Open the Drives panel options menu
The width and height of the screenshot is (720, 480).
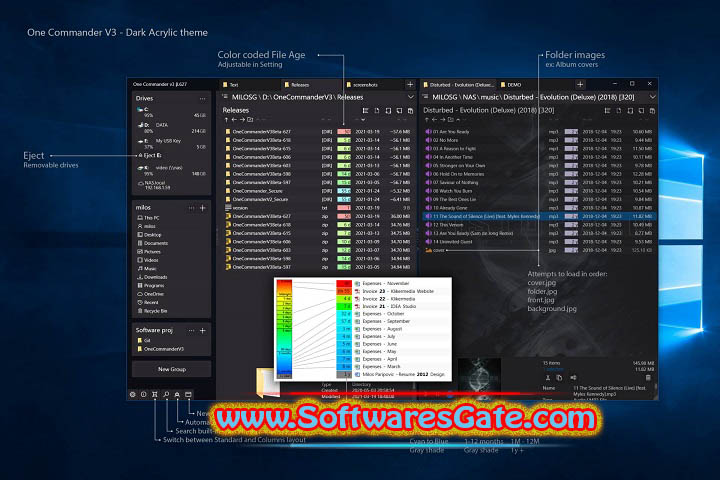[x=202, y=98]
